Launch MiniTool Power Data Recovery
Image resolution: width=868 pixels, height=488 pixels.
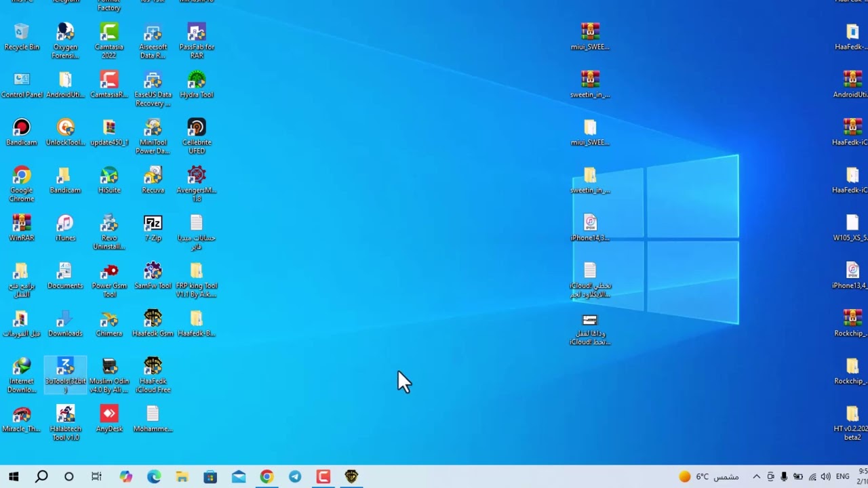(x=153, y=136)
